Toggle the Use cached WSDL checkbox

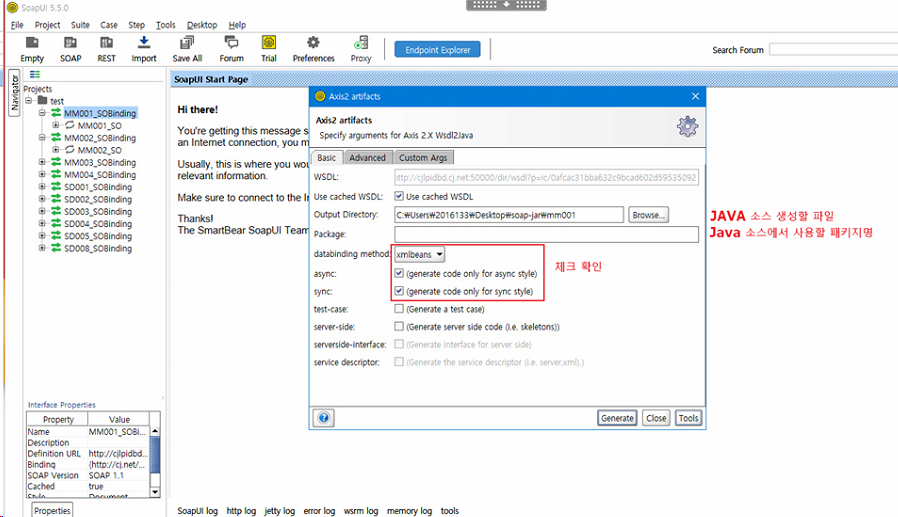tap(399, 196)
